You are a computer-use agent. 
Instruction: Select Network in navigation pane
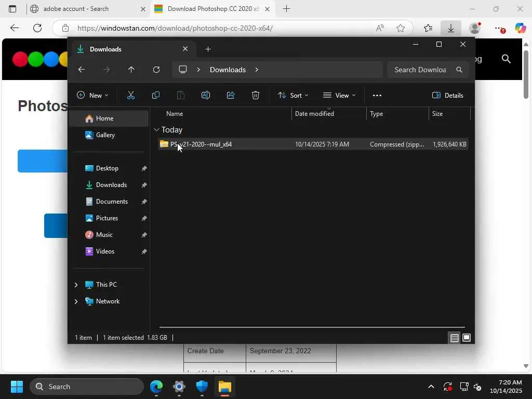coord(108,301)
